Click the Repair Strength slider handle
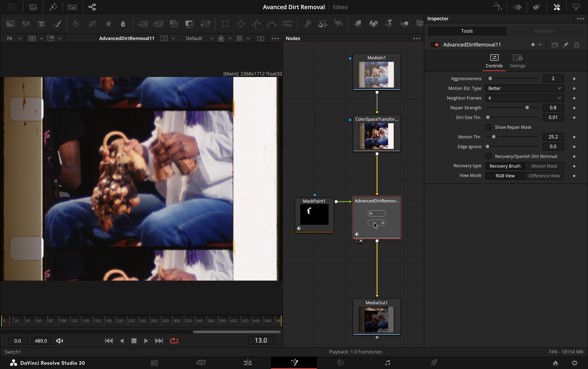 [527, 108]
